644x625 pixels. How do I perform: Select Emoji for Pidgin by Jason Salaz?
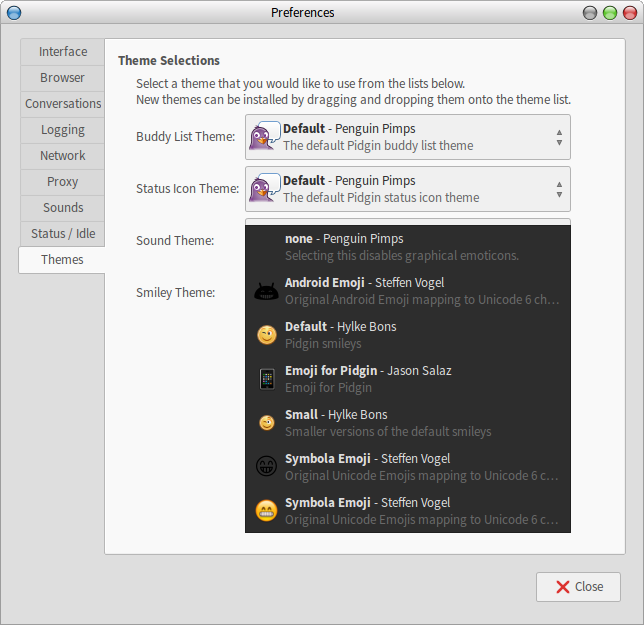408,379
